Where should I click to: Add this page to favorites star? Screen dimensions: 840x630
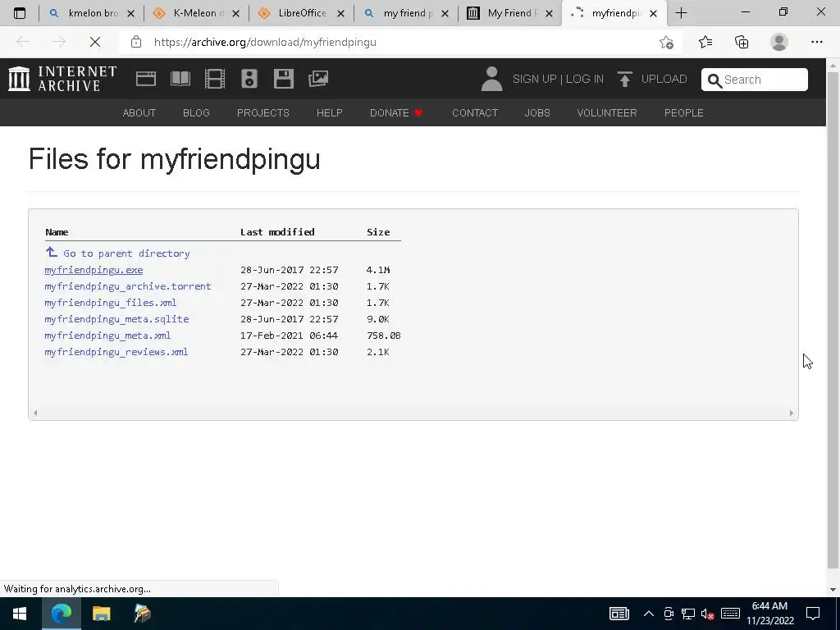pyautogui.click(x=666, y=42)
